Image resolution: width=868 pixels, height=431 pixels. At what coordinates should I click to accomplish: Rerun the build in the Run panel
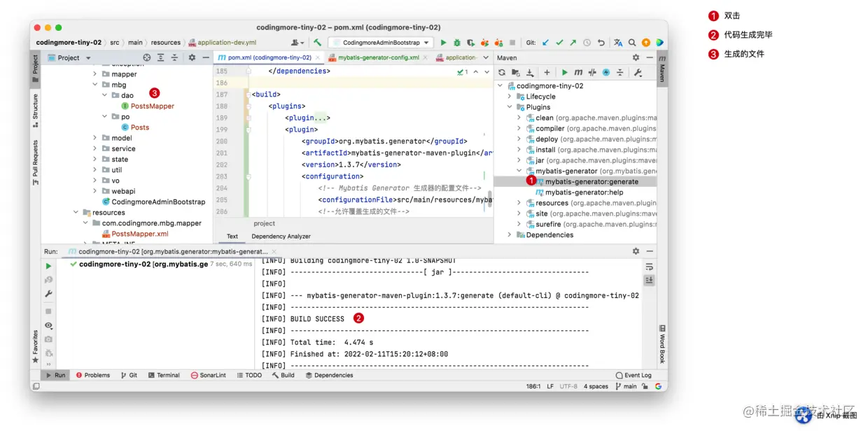(48, 266)
